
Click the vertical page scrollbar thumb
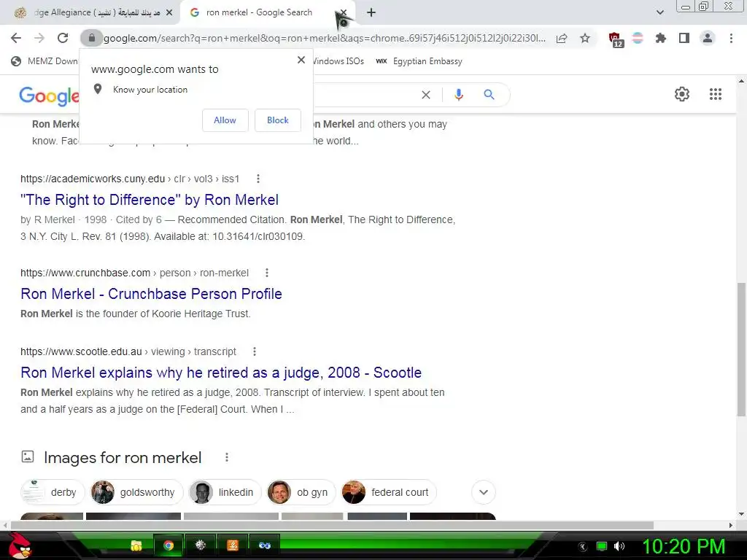click(741, 350)
